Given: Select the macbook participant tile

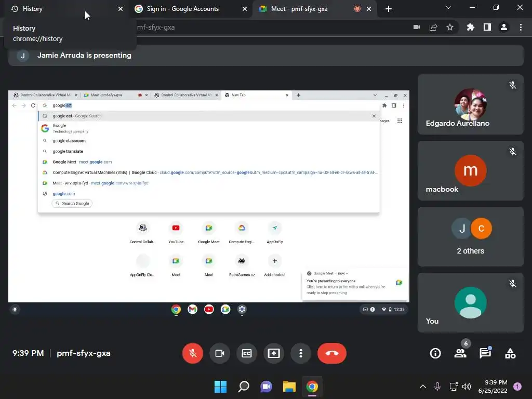Looking at the screenshot, I should pos(471,170).
